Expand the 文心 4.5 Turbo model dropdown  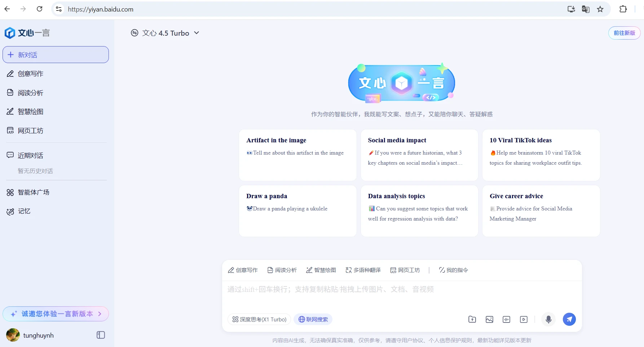(x=165, y=33)
